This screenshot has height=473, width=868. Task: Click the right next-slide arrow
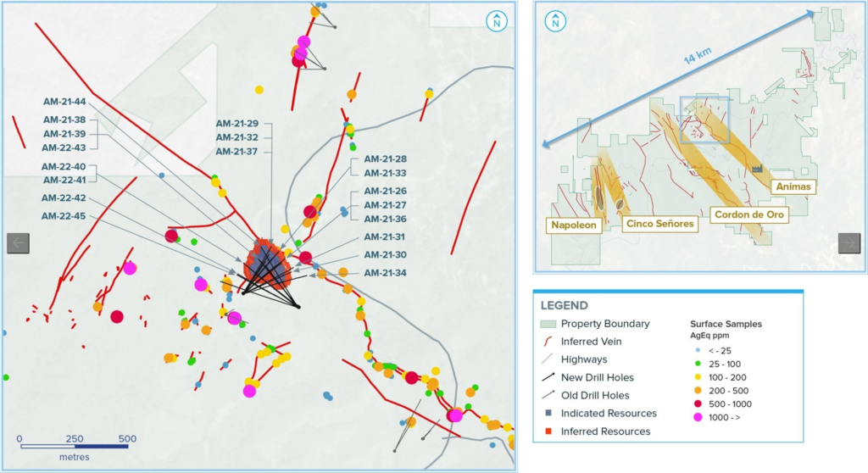(849, 242)
